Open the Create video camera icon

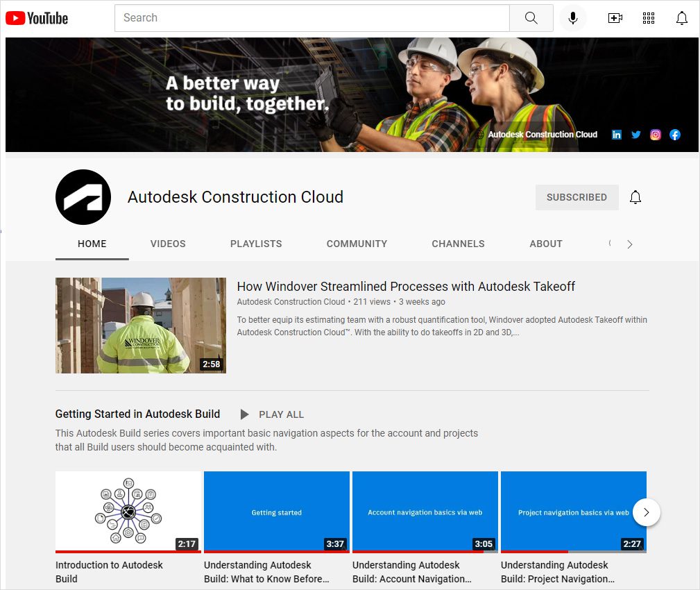pyautogui.click(x=615, y=18)
